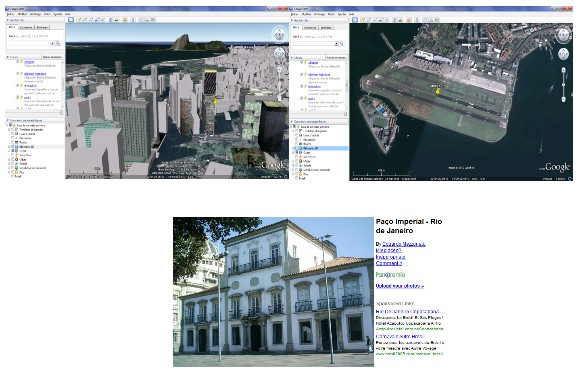This screenshot has width=579, height=374.
Task: Switch to the second search tab in the airport window
Action: pos(310,28)
